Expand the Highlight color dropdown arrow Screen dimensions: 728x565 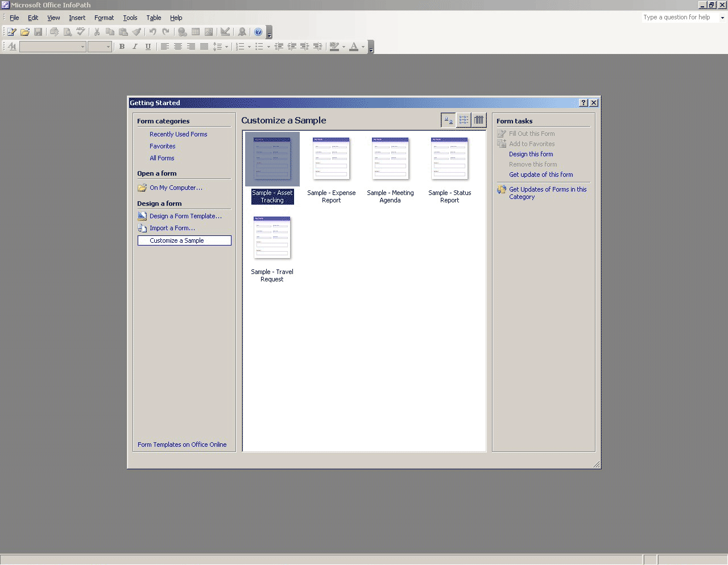344,47
